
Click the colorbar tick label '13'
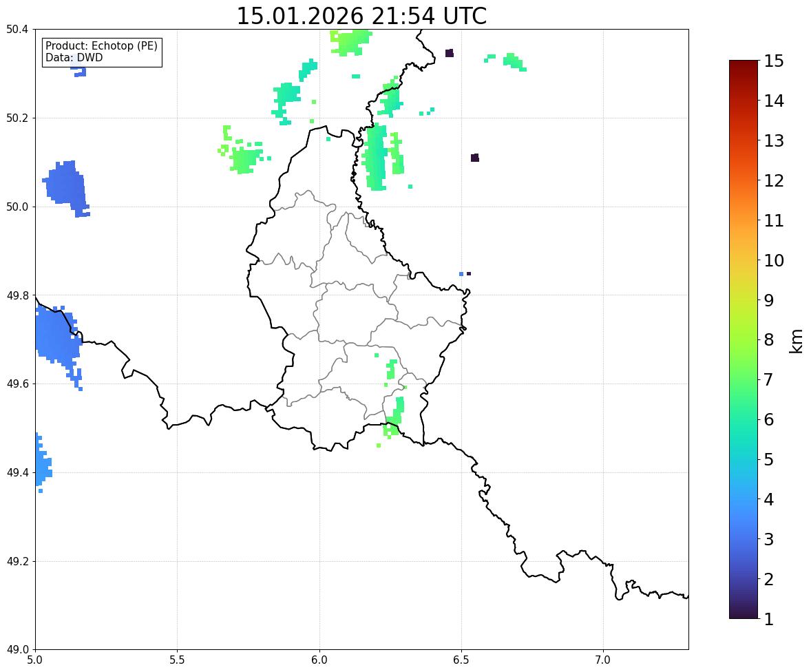point(774,140)
